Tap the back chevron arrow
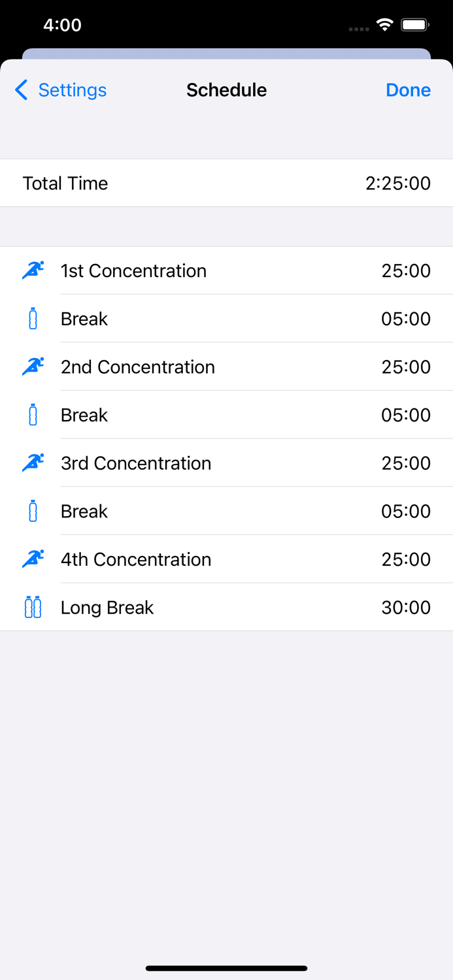The image size is (453, 980). 20,90
